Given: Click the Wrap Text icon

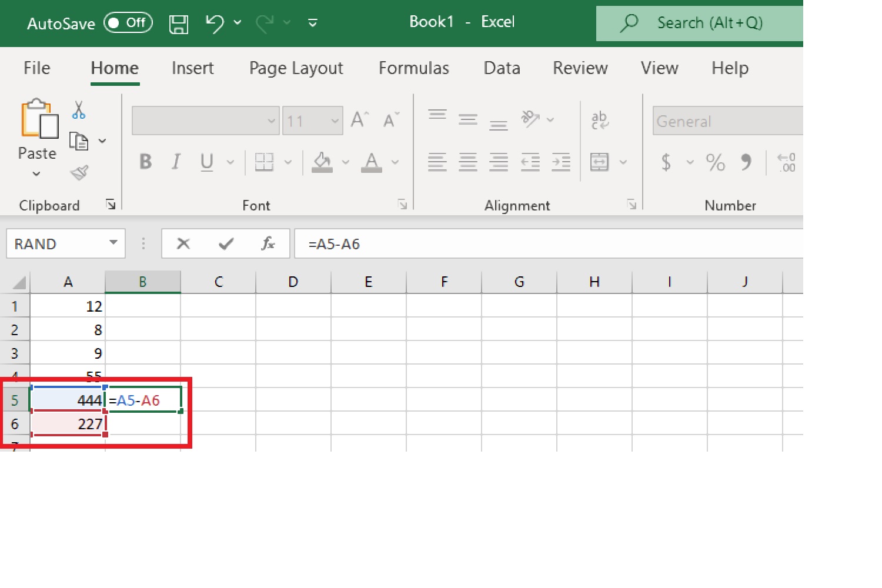Looking at the screenshot, I should pos(599,120).
